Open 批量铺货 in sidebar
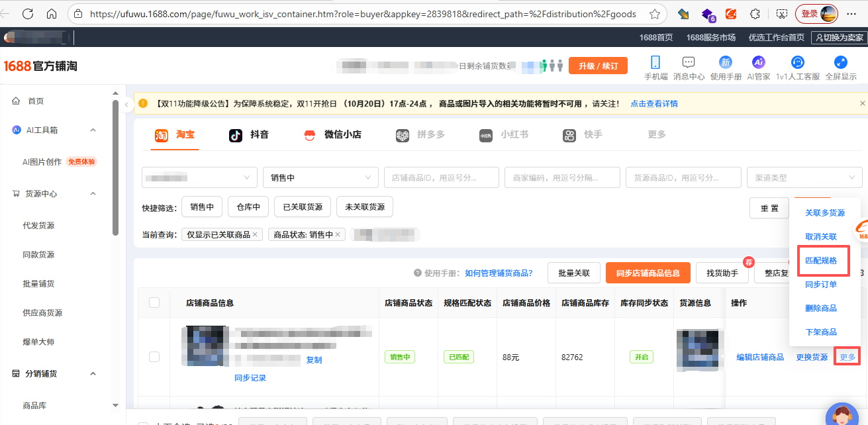Image resolution: width=868 pixels, height=425 pixels. (38, 283)
